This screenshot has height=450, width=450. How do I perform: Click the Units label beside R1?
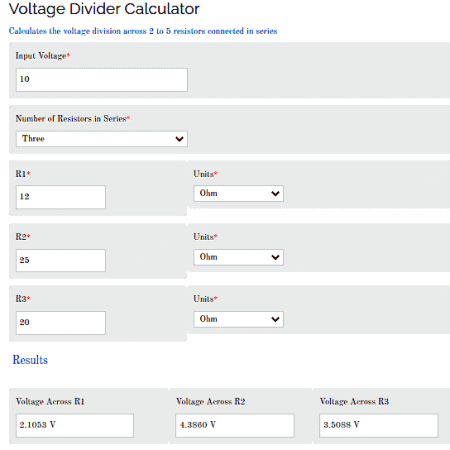(205, 174)
